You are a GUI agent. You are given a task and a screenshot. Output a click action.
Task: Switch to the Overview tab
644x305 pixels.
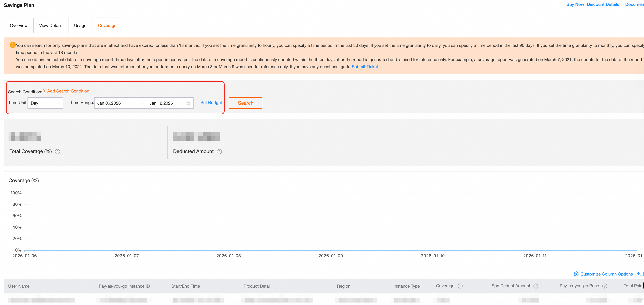tap(19, 26)
